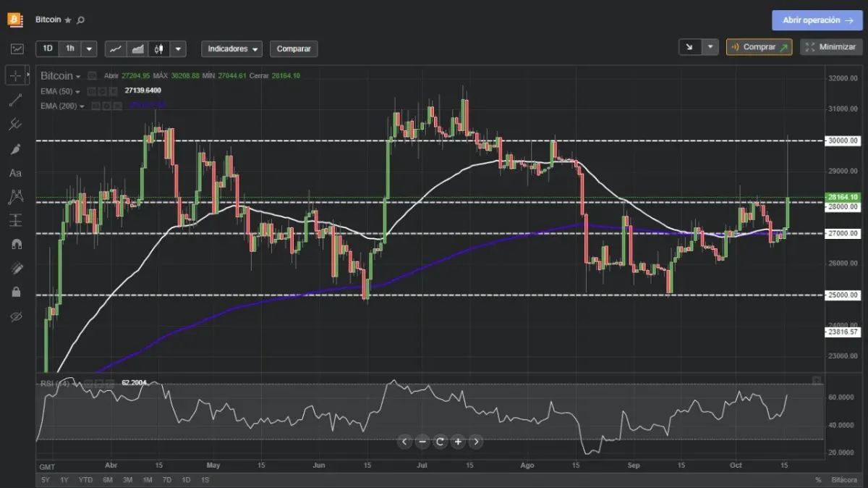Toggle stay-in-drawing-mode pencil icon
The width and height of the screenshot is (868, 488).
point(16,268)
